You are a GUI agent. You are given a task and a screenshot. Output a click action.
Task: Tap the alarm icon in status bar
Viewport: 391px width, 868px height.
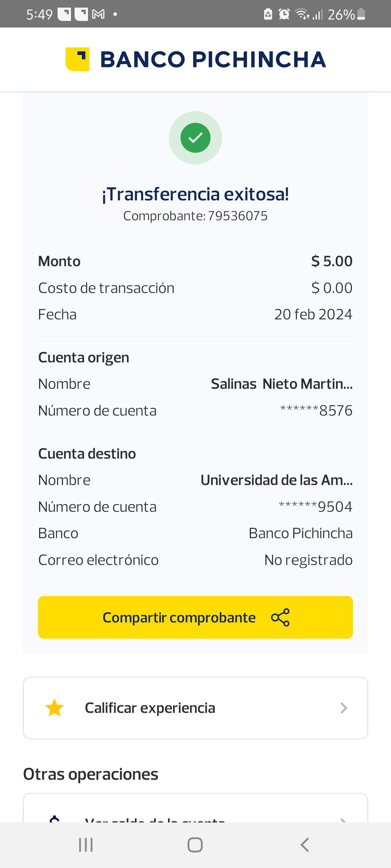point(284,14)
